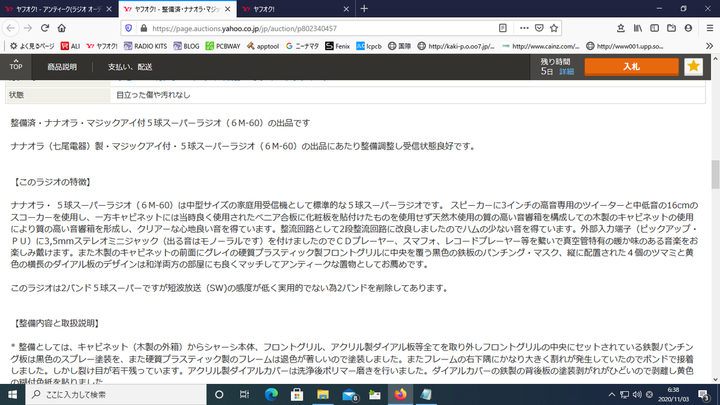
Task: Open the Windows Start menu
Action: 12,394
